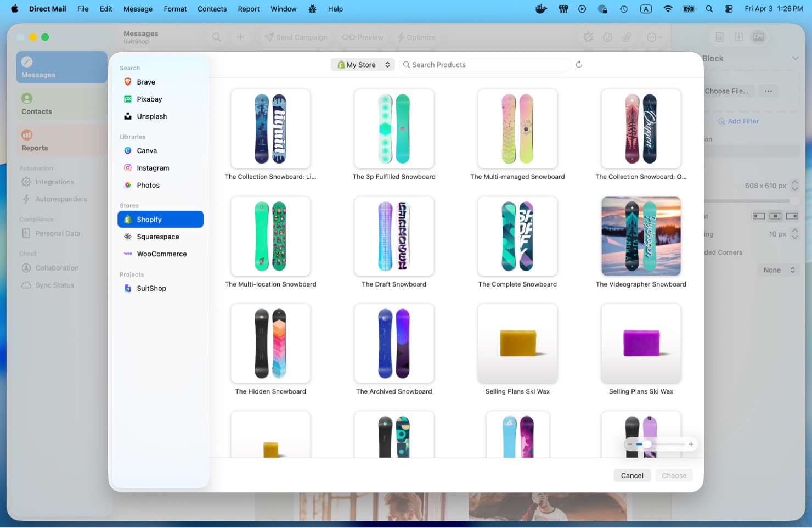Expand the None rounded corners dropdown
This screenshot has width=812, height=528.
[778, 270]
